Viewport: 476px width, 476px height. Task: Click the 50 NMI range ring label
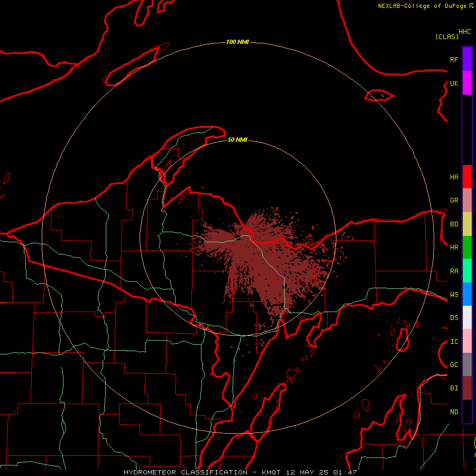click(x=237, y=140)
